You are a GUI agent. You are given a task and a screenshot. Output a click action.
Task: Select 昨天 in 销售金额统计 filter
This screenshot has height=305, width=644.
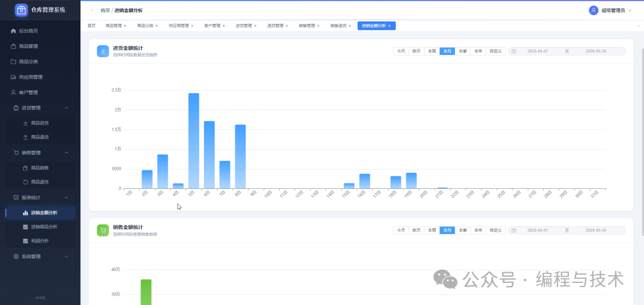pyautogui.click(x=416, y=231)
